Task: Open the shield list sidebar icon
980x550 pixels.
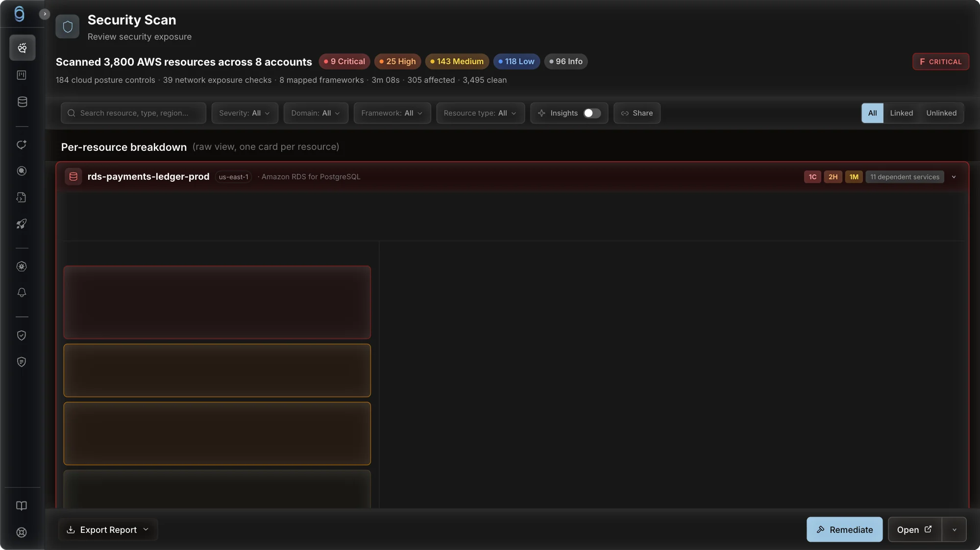Action: [x=22, y=362]
